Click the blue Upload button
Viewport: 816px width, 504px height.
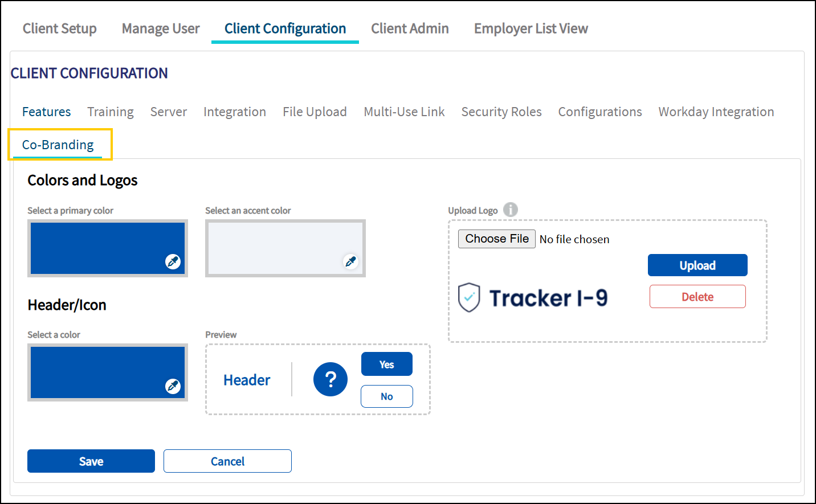[x=697, y=265]
